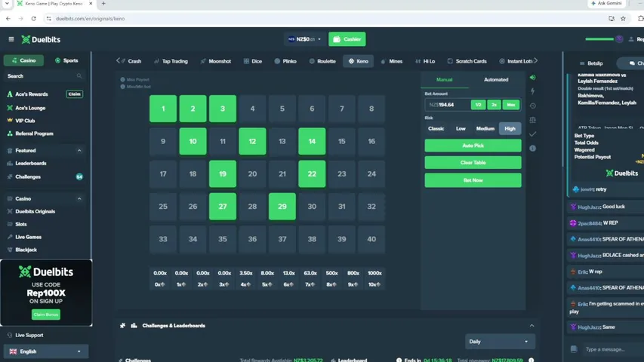Open the hamburger menu icon
The image size is (644, 362).
tap(11, 39)
